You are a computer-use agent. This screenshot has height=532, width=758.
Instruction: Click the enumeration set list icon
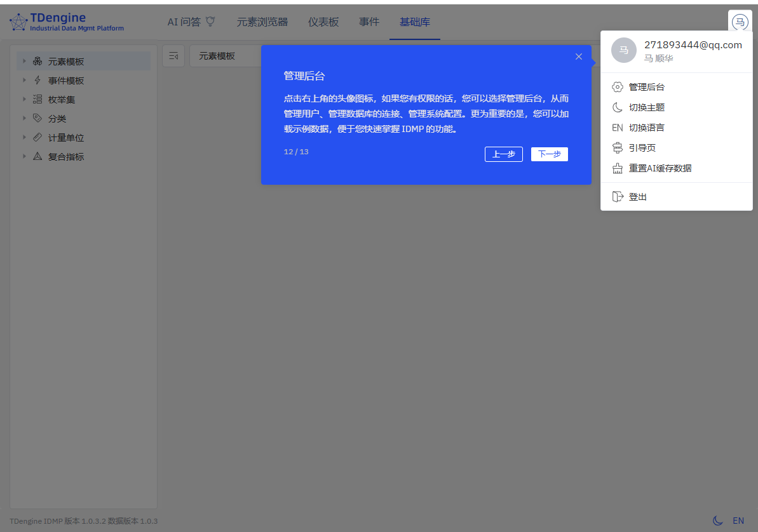coord(37,99)
